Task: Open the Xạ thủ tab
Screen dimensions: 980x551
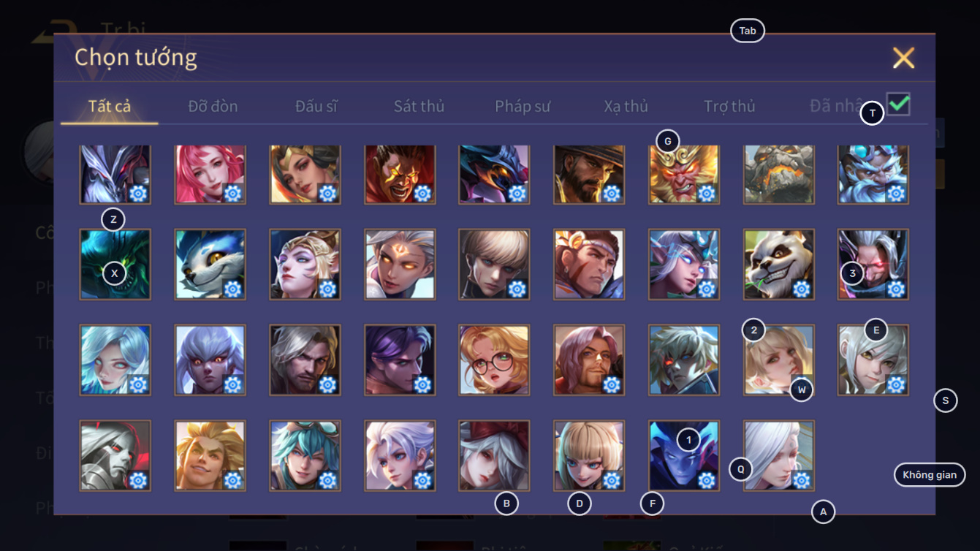Action: click(x=626, y=106)
